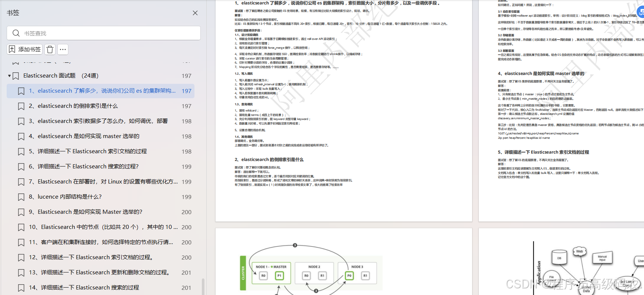Viewport: 644px width, 295px height.
Task: Click bookmark icon of item 10、Elasticsearch 中的节点
Action: [21, 227]
